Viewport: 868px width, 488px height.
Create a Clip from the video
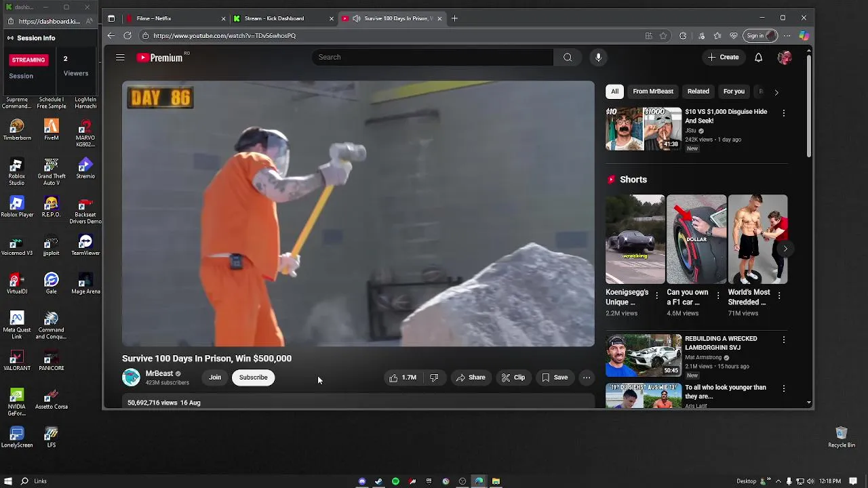513,378
